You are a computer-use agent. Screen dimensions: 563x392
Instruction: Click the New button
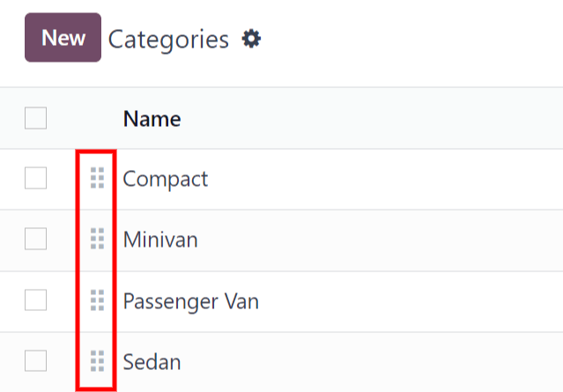point(63,38)
